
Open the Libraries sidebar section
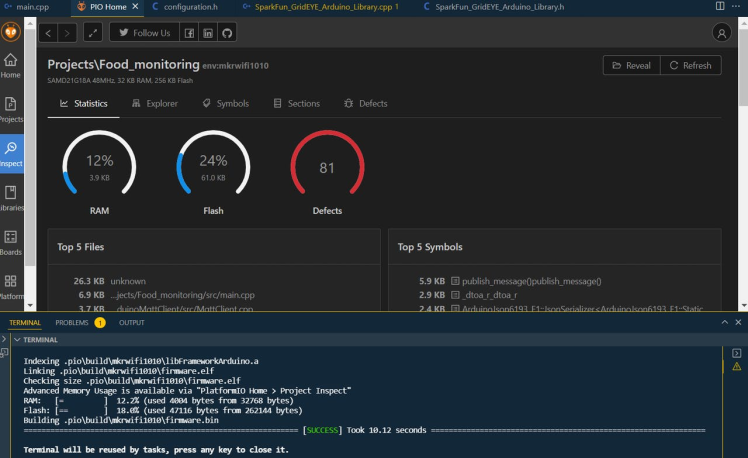click(x=11, y=197)
